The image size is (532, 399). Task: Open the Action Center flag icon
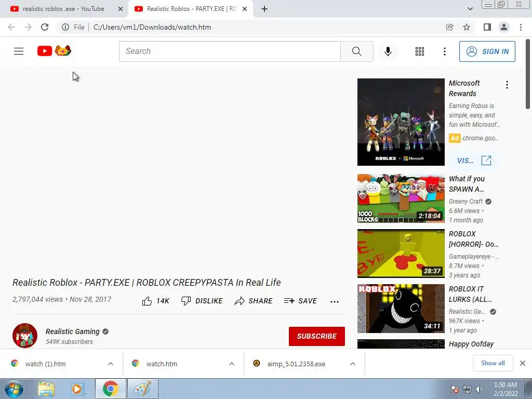pyautogui.click(x=455, y=389)
